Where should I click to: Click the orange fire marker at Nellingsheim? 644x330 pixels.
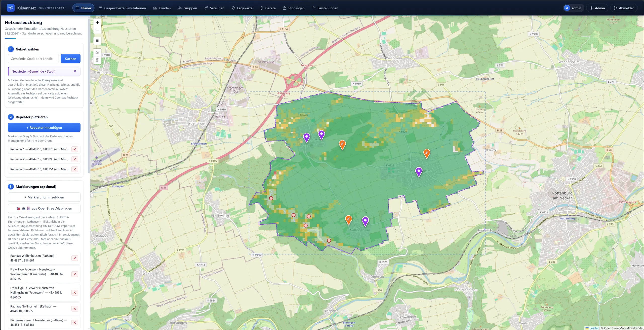[x=348, y=220]
